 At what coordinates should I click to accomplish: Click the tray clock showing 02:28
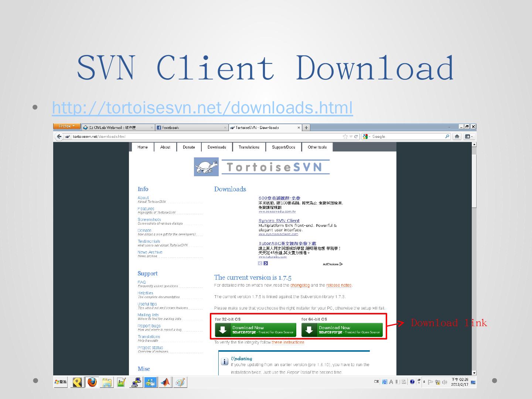460,382
